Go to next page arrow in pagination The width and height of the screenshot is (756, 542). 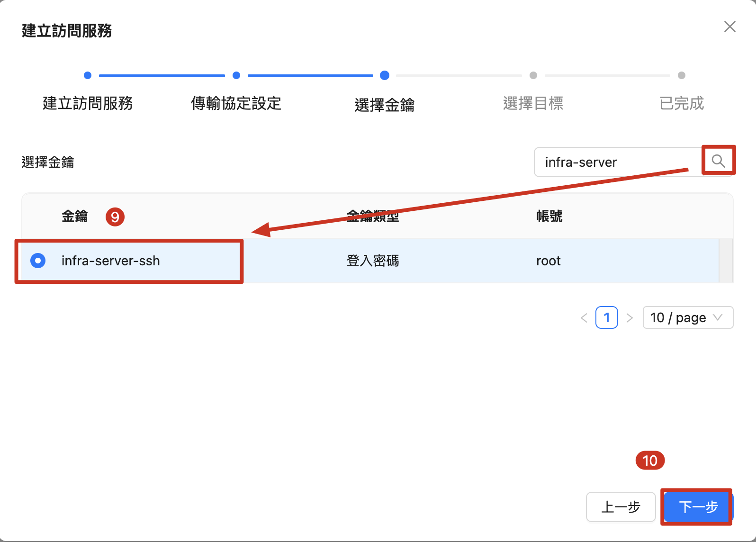tap(630, 318)
